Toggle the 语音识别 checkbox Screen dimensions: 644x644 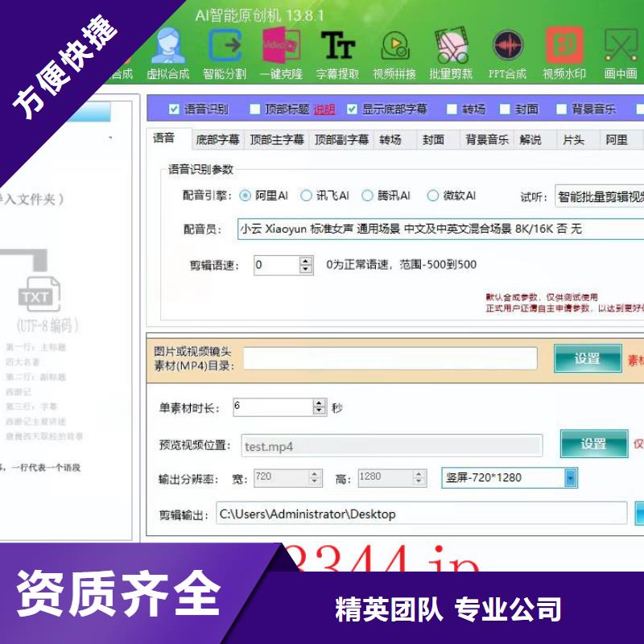point(174,109)
